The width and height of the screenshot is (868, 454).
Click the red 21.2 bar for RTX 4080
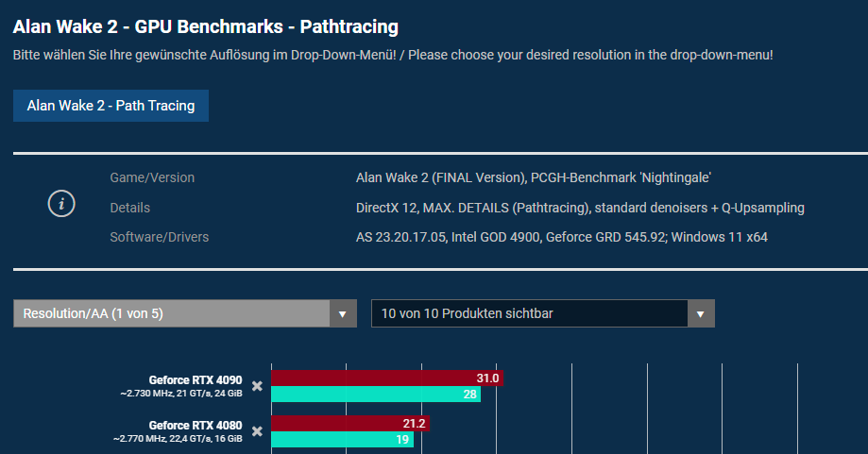[350, 424]
